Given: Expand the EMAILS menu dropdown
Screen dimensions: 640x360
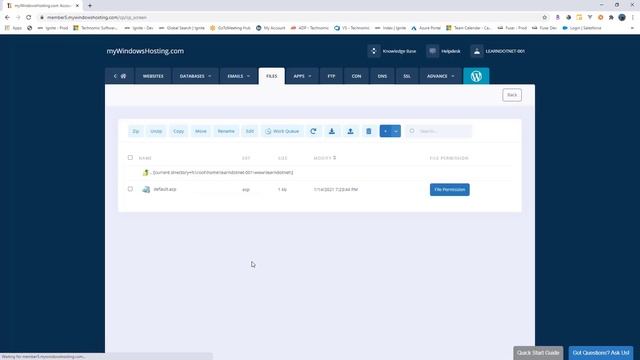Looking at the screenshot, I should (248, 76).
